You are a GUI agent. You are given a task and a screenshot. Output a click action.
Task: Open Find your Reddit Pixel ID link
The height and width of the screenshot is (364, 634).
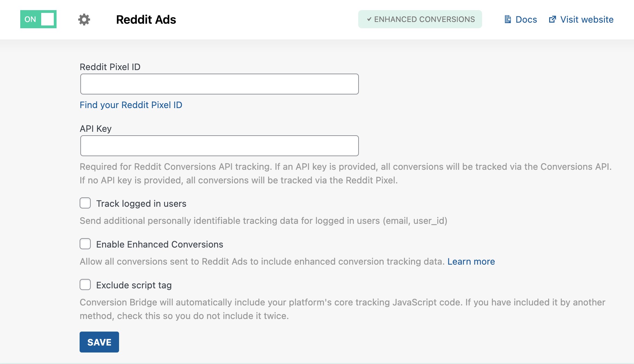[x=131, y=105]
